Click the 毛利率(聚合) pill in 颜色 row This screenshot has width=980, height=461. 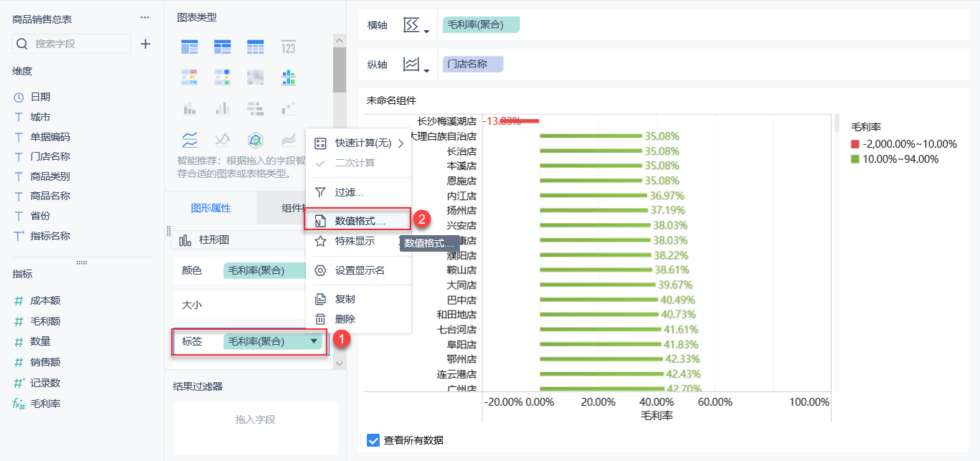click(x=265, y=270)
